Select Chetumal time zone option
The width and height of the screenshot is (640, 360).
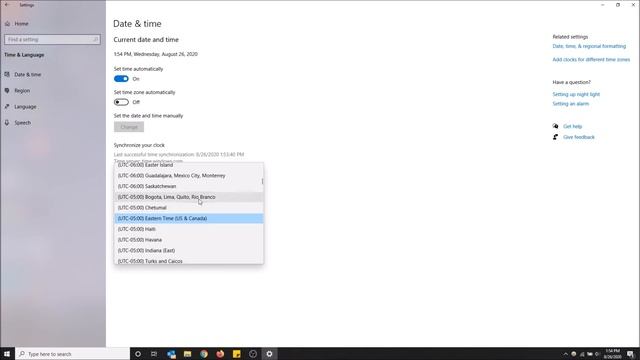pos(188,207)
